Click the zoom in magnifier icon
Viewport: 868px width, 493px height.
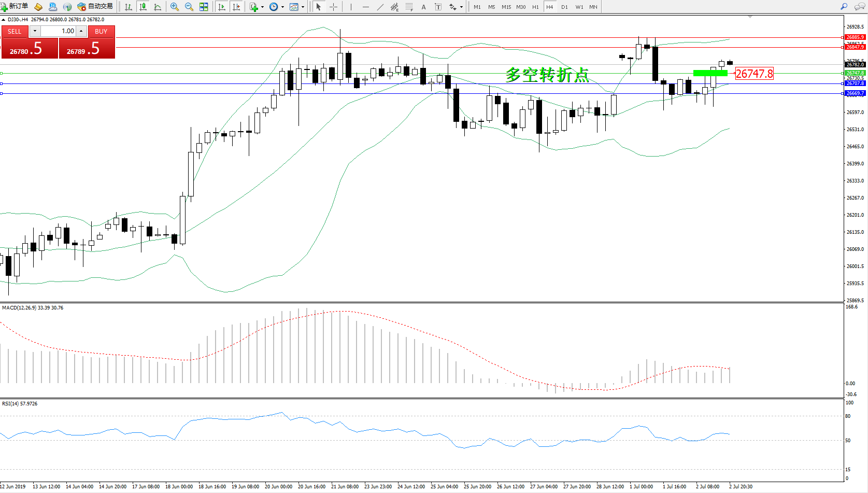pyautogui.click(x=175, y=7)
